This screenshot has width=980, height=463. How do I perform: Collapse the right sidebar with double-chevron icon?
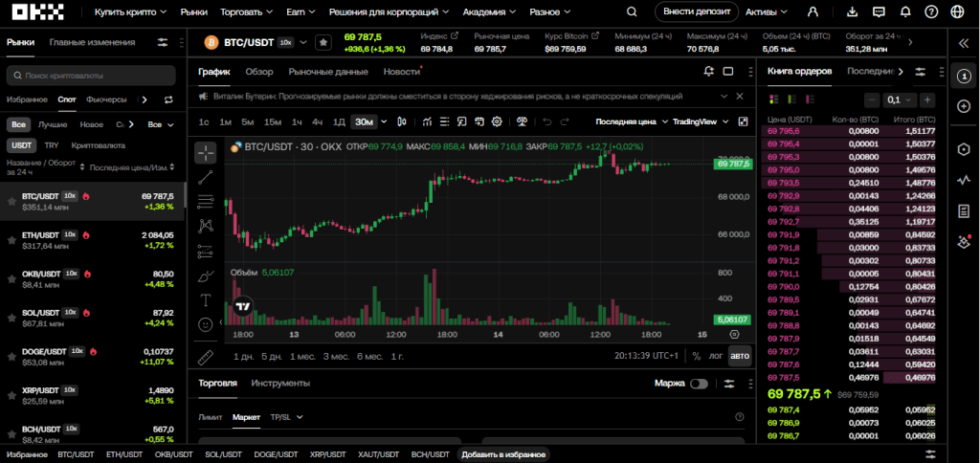963,43
